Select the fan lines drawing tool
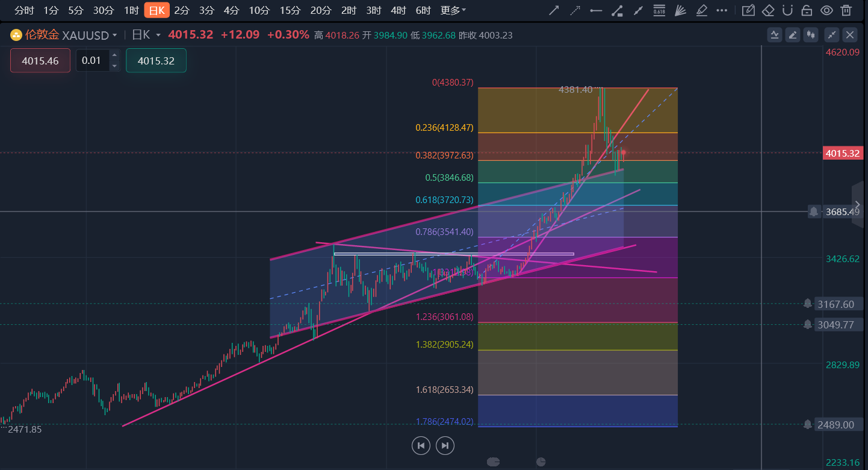Image resolution: width=868 pixels, height=470 pixels. click(680, 10)
